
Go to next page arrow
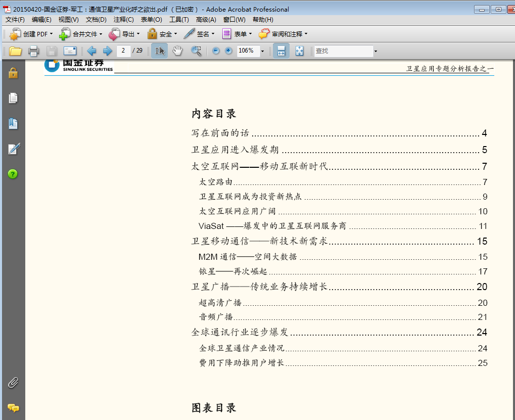coord(108,51)
